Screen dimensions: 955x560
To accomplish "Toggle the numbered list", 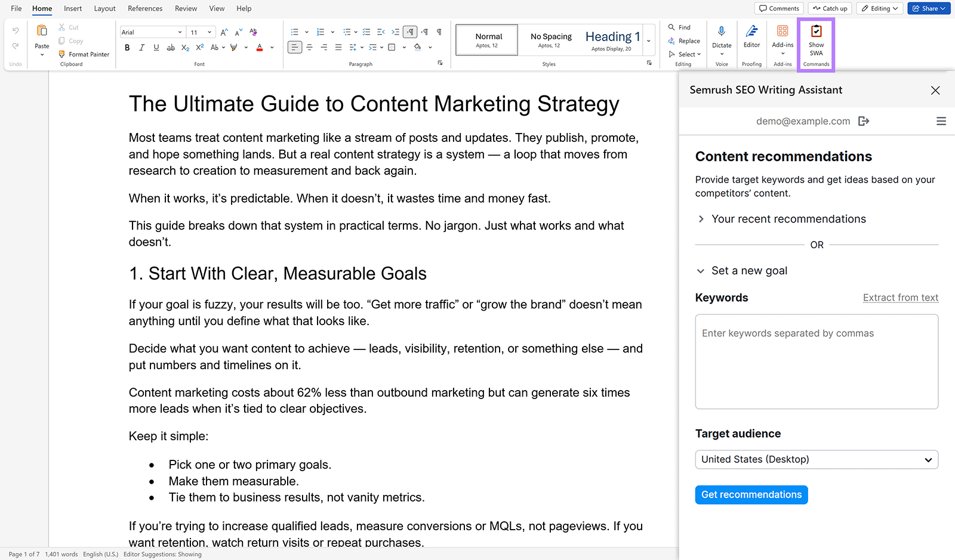I will point(319,31).
